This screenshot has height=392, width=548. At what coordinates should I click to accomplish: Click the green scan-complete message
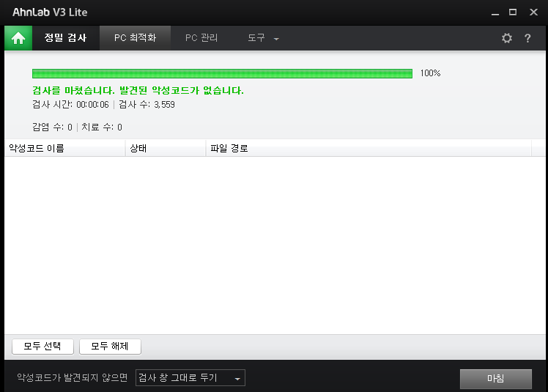[x=138, y=91]
